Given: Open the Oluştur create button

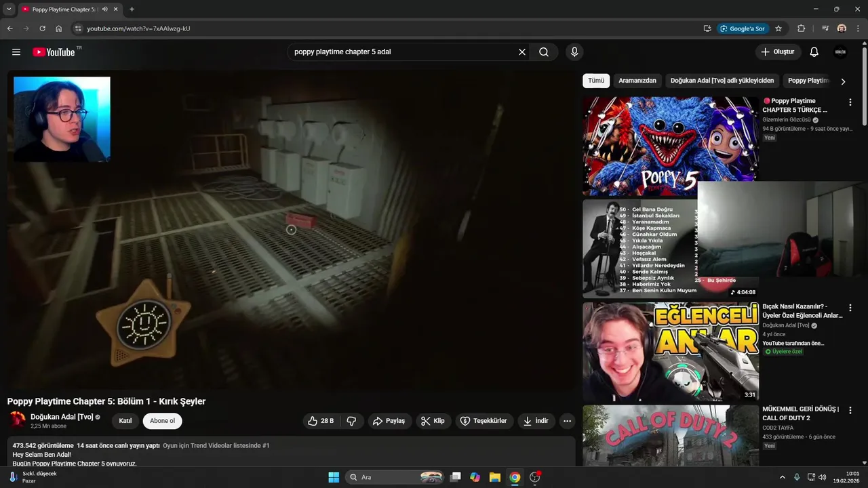Looking at the screenshot, I should (778, 52).
